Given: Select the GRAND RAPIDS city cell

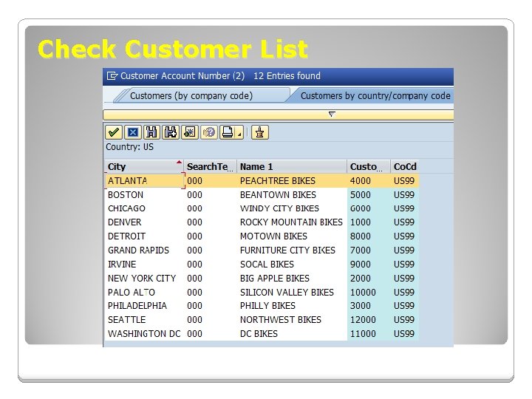Looking at the screenshot, I should click(145, 250).
